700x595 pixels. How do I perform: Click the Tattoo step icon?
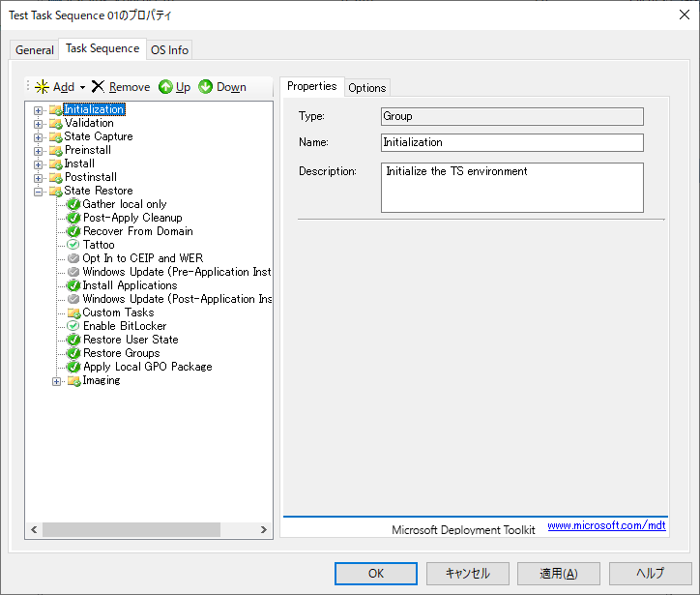(73, 245)
